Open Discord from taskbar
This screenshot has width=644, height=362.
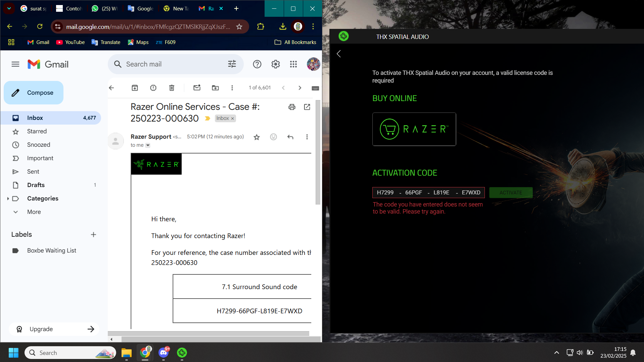[164, 353]
